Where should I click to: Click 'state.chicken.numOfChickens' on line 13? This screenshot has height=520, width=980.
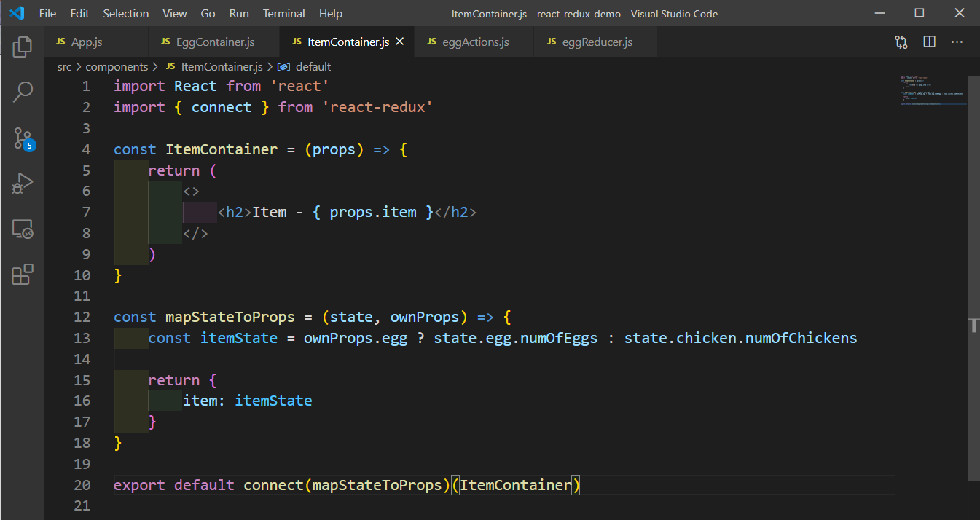741,338
